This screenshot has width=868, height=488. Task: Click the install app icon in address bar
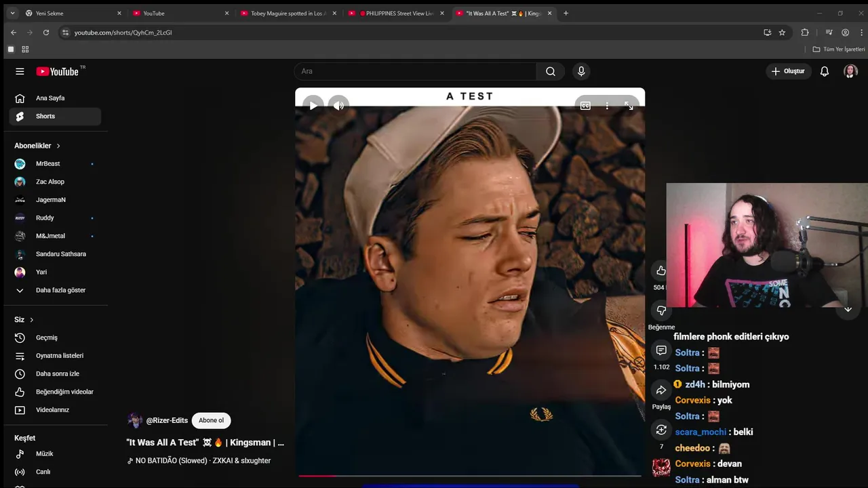click(x=767, y=33)
